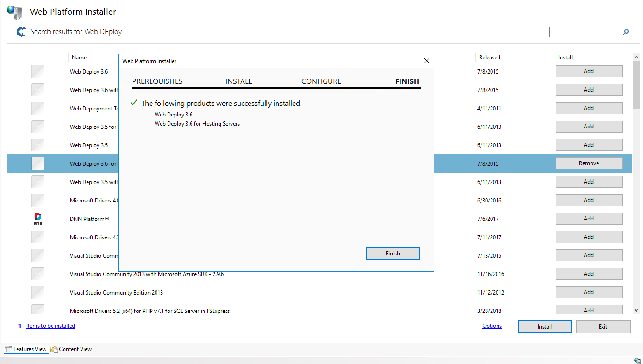Click the Web Platform Installer globe icon
This screenshot has height=364, width=643.
pos(14,12)
